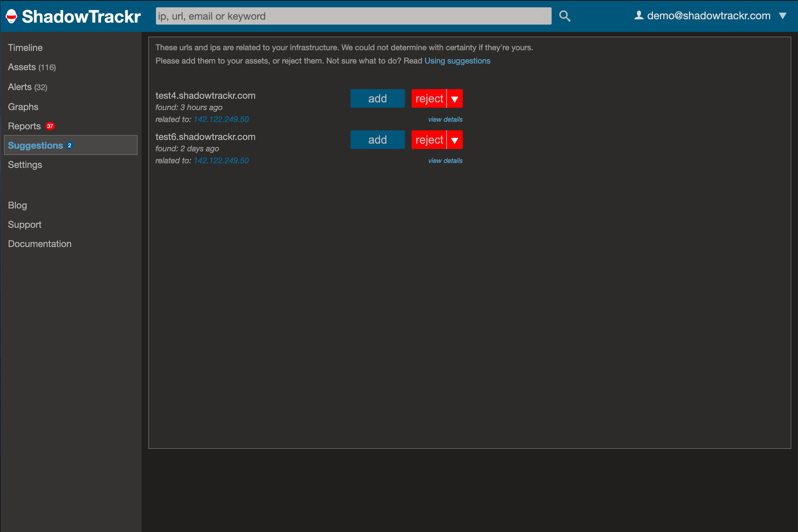Image resolution: width=798 pixels, height=532 pixels.
Task: View details for test6.shadowtrackr.com
Action: click(446, 160)
